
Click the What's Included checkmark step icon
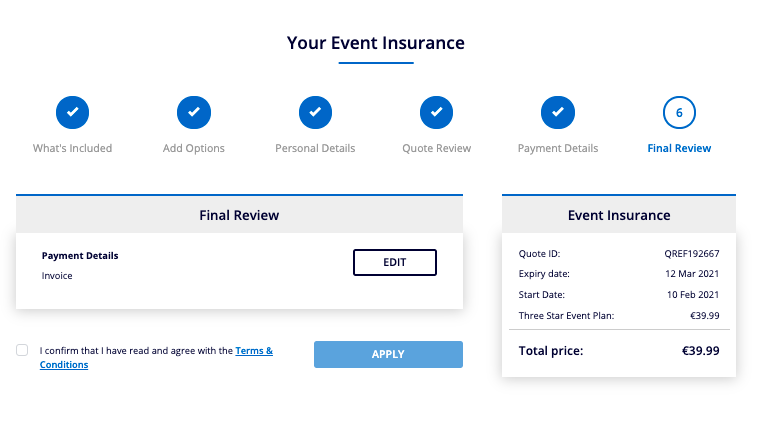coord(72,113)
